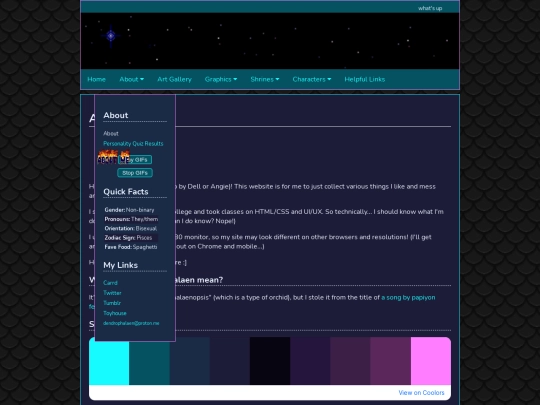Click the "Orientation: Bisexual" row
The width and height of the screenshot is (540, 405).
pos(131,228)
